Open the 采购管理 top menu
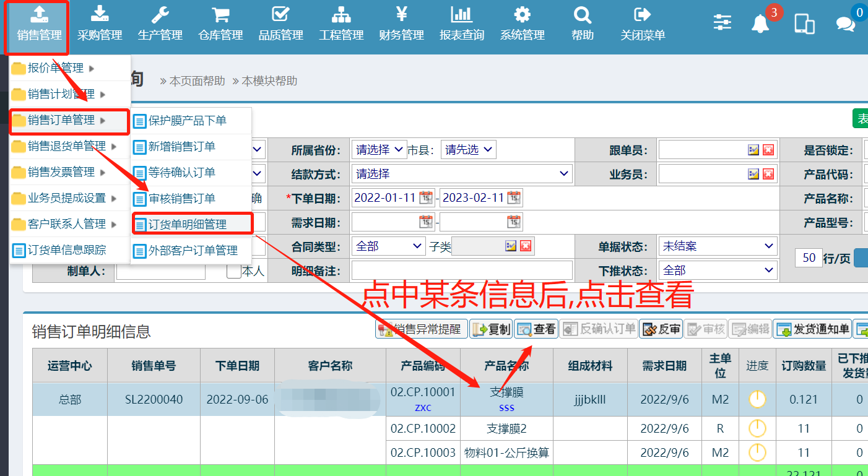This screenshot has width=868, height=476. (x=100, y=25)
